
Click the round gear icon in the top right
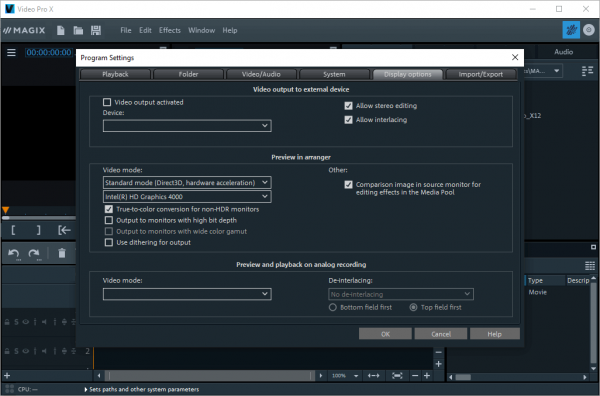point(589,30)
